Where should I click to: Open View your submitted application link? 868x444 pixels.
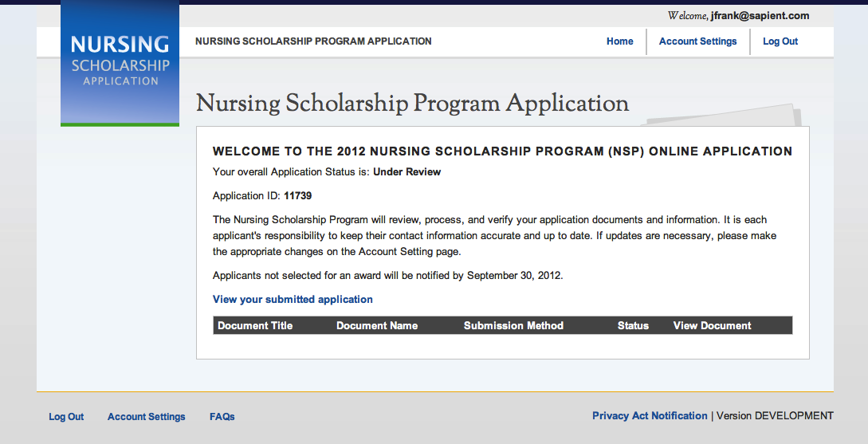[293, 300]
